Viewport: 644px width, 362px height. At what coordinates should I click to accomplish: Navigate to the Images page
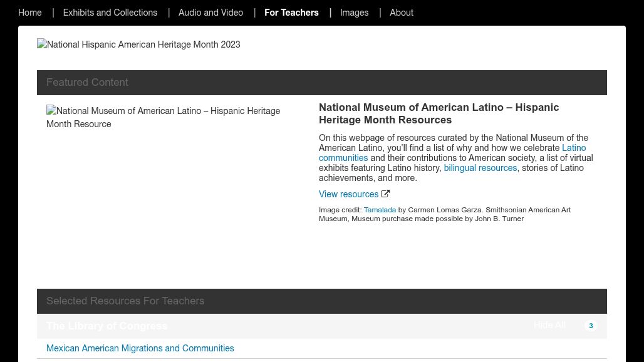(354, 13)
